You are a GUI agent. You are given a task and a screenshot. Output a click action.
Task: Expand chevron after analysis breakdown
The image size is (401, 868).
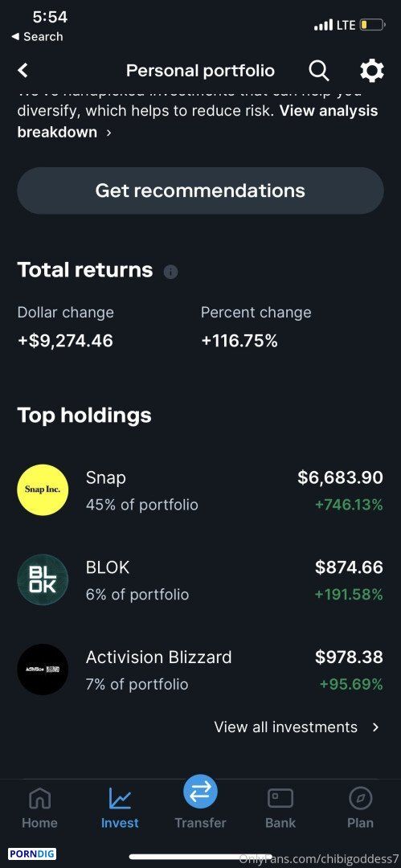108,133
